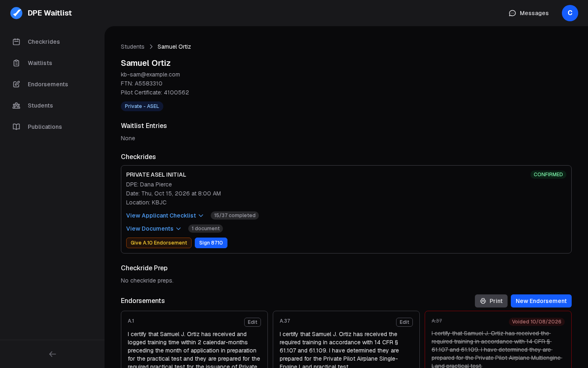The width and height of the screenshot is (588, 368).
Task: Open the user avatar menu labeled C
Action: coord(570,13)
